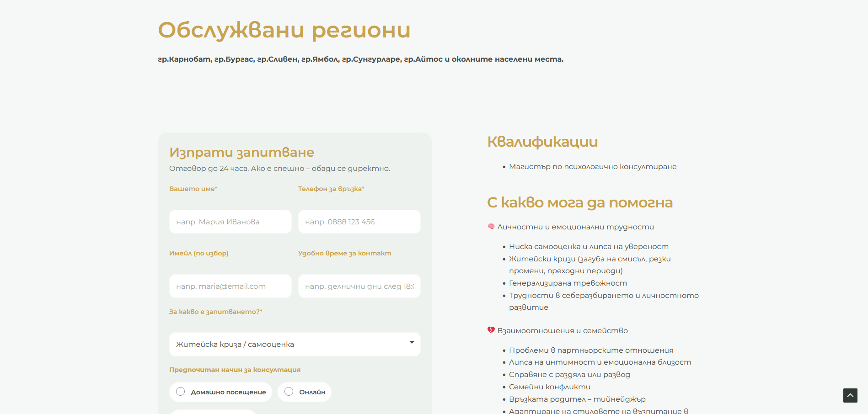
Task: Click the 'Изпрати запитване' form title
Action: [x=241, y=152]
